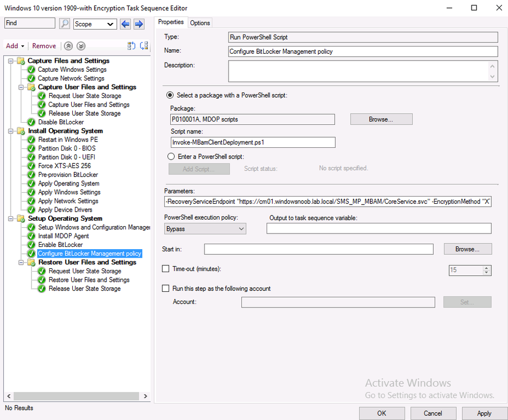The height and width of the screenshot is (420, 508).
Task: Click the tree pane scroll left arrow
Action: coord(9,396)
